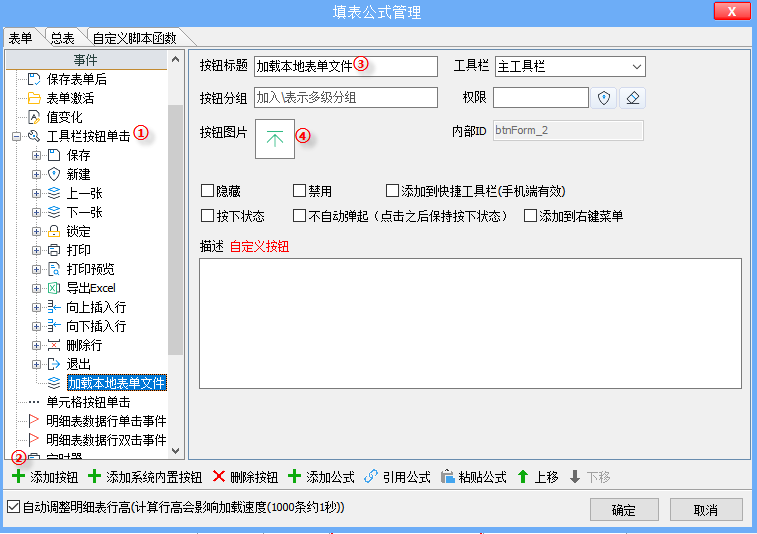Click the 明细表数据行双击事件 flag icon
This screenshot has height=534, width=757.
pyautogui.click(x=34, y=440)
